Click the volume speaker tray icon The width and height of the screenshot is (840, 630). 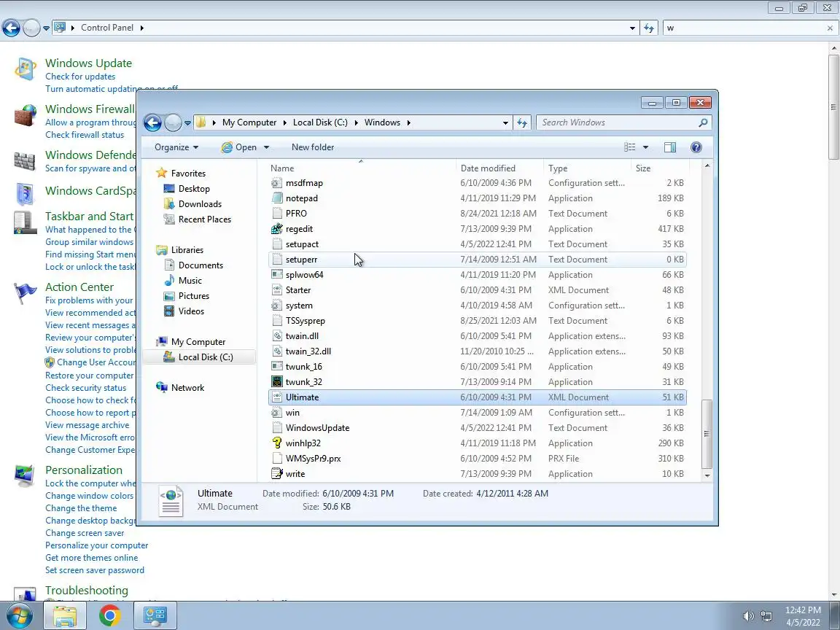(748, 616)
